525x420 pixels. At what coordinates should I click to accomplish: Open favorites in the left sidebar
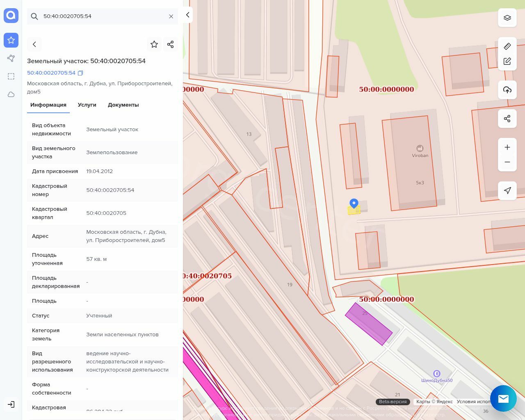pyautogui.click(x=11, y=40)
